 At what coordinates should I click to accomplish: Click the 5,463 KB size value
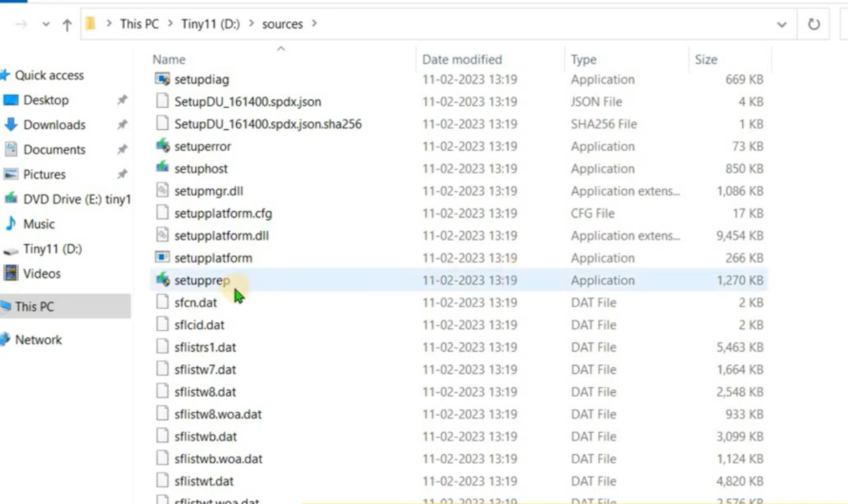(x=740, y=347)
